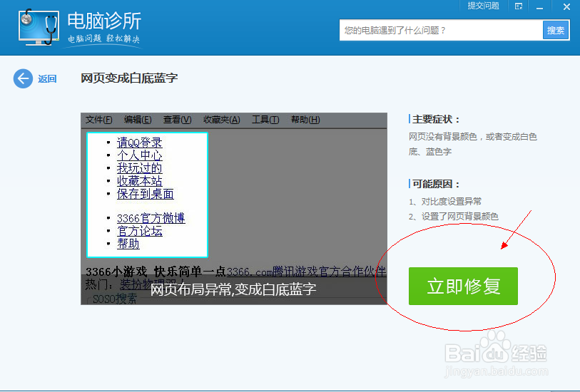580x392 pixels.
Task: Click the 电脑诊所 title text
Action: click(x=104, y=21)
